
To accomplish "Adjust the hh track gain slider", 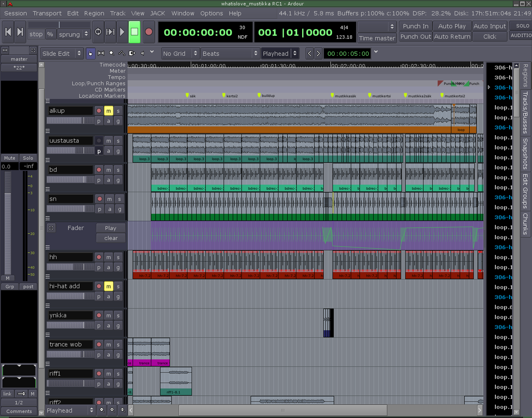I will click(70, 267).
